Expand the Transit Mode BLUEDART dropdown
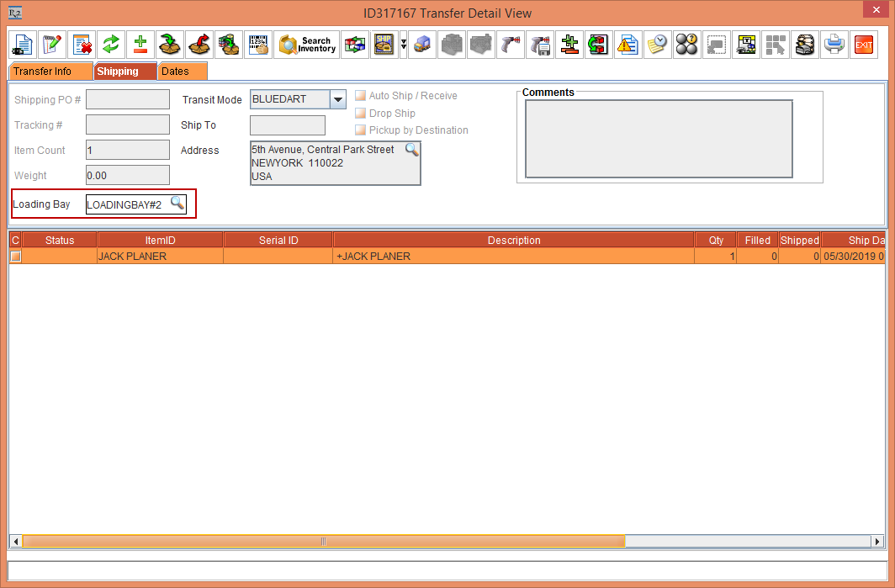This screenshot has width=895, height=588. pos(337,99)
